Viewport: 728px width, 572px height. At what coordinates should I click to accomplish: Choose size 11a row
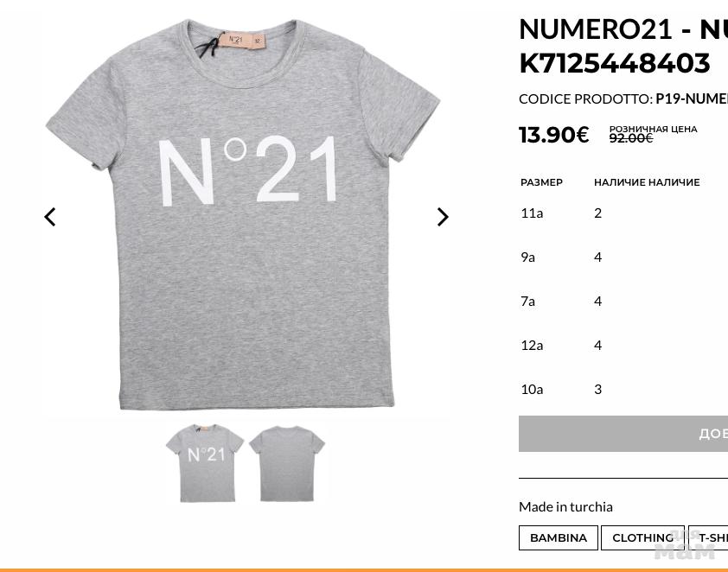tap(532, 213)
